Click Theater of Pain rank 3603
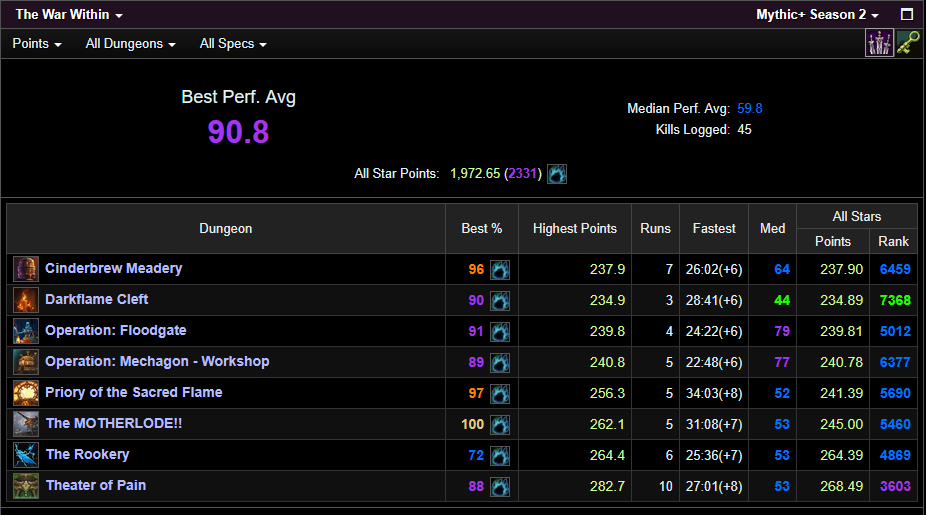The height and width of the screenshot is (515, 926). (x=895, y=486)
